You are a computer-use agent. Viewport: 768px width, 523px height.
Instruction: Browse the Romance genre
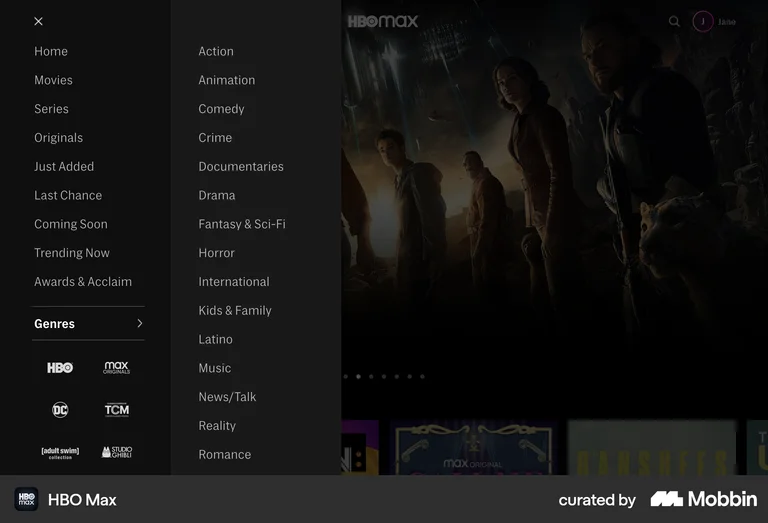(x=225, y=454)
